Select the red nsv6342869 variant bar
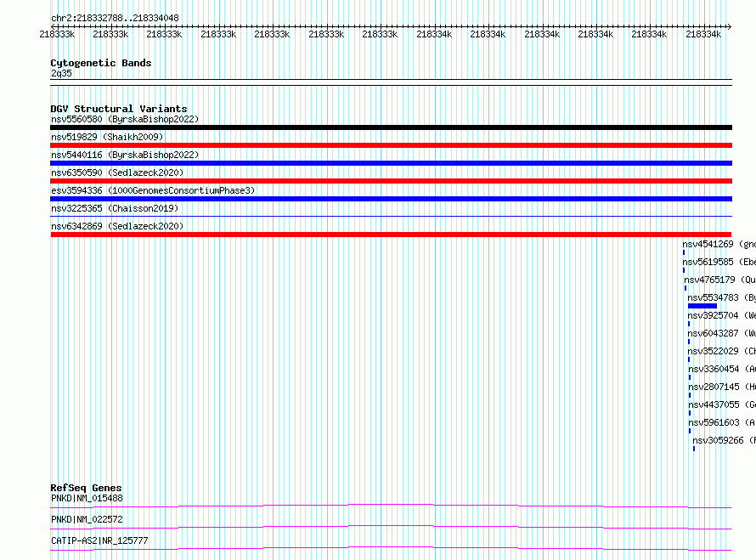756x560 pixels. tap(391, 235)
